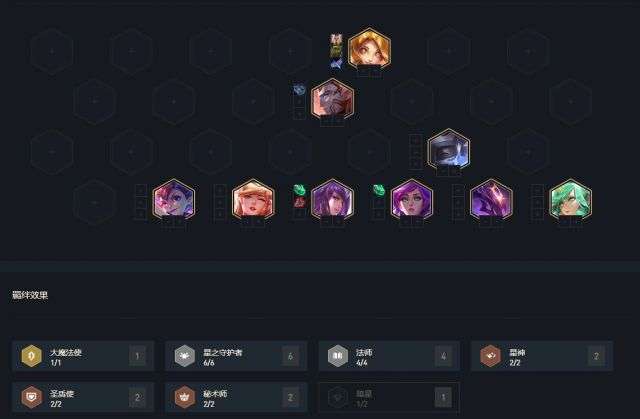Click the empty top-left board hex
The height and width of the screenshot is (419, 640).
52,51
